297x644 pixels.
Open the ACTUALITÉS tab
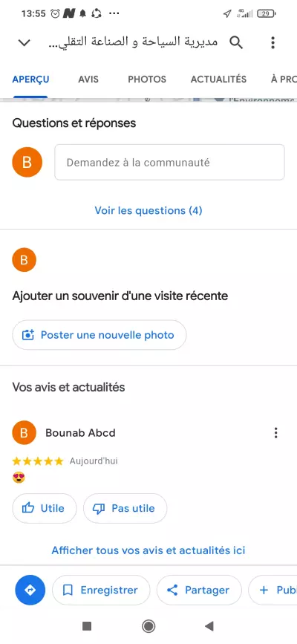point(218,79)
